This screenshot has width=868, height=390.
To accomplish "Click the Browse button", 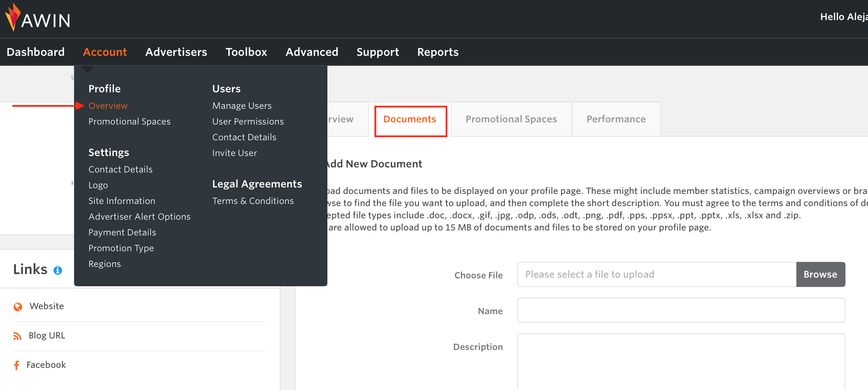I will pos(820,274).
